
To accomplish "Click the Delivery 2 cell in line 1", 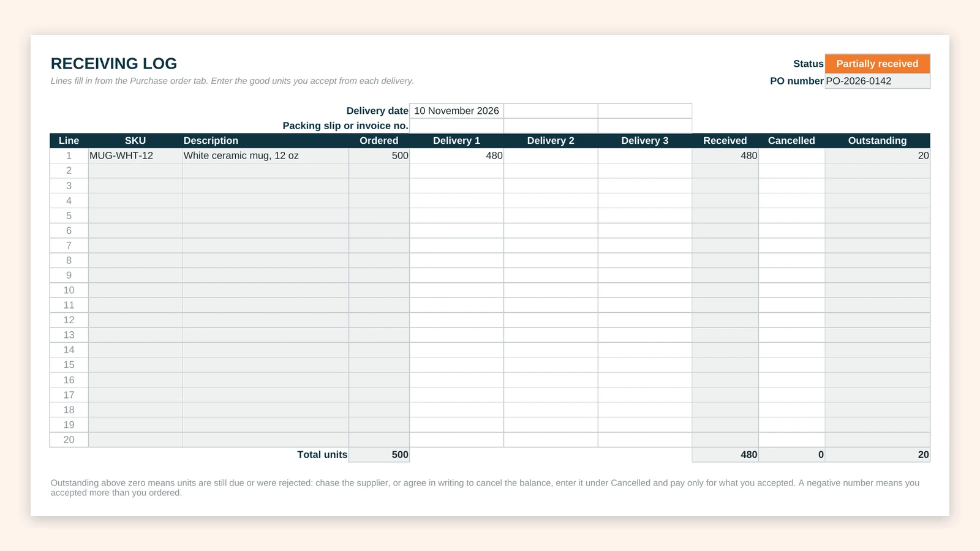I will 551,156.
